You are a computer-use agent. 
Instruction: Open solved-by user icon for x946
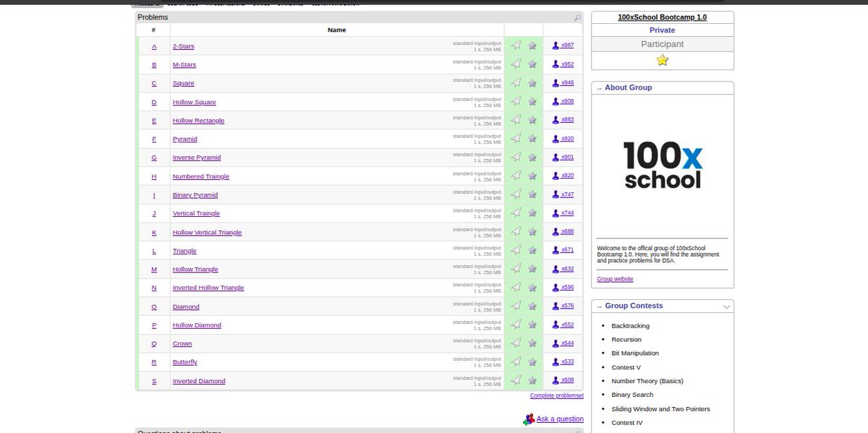(556, 83)
